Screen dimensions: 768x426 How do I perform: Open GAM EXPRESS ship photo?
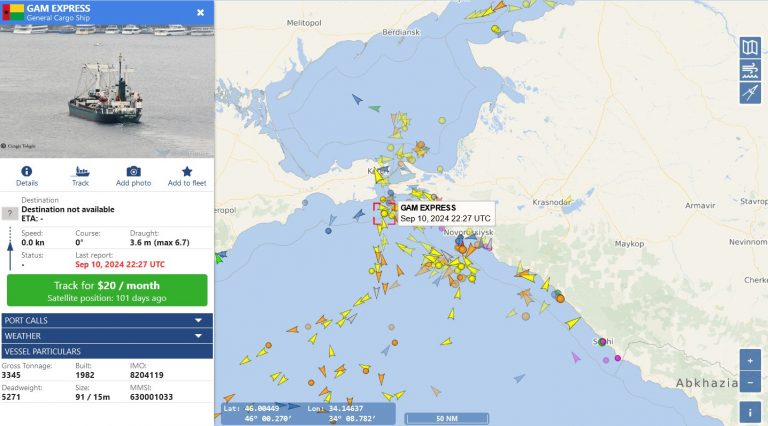107,92
